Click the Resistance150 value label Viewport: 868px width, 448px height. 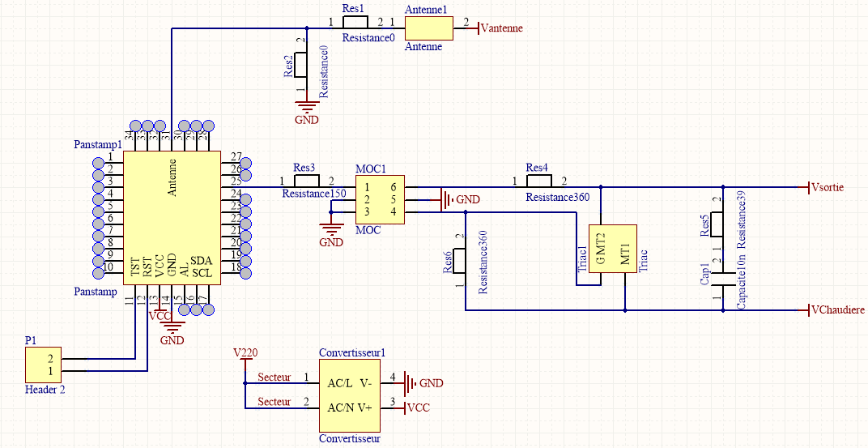313,194
